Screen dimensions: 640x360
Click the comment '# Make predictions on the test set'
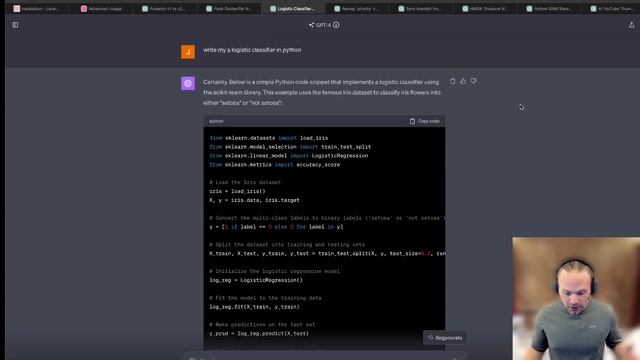click(x=262, y=324)
